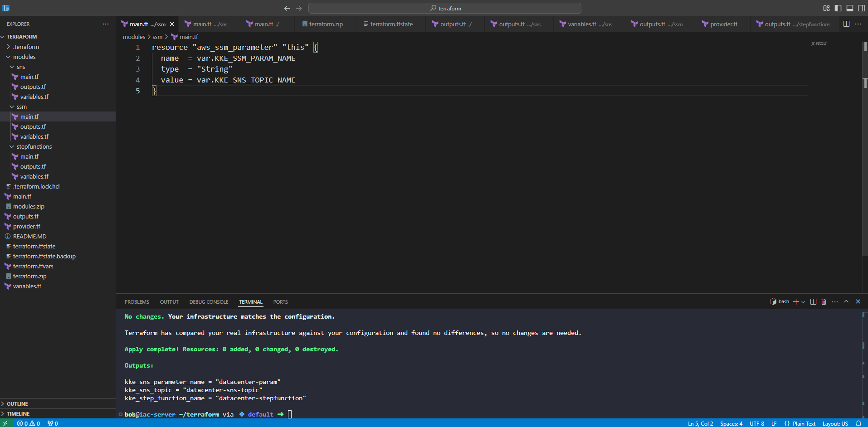Toggle the secondary side bar visibility
Screen dimensions: 868x427
point(861,8)
